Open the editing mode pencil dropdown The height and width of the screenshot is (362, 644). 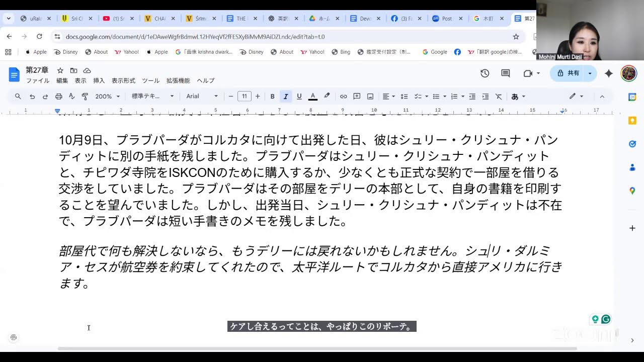(x=576, y=97)
